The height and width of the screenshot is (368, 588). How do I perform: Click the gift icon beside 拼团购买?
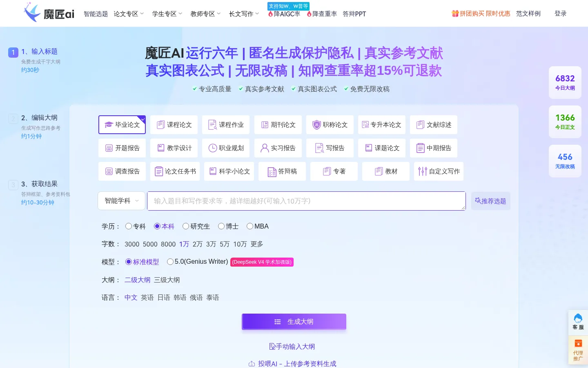click(455, 13)
